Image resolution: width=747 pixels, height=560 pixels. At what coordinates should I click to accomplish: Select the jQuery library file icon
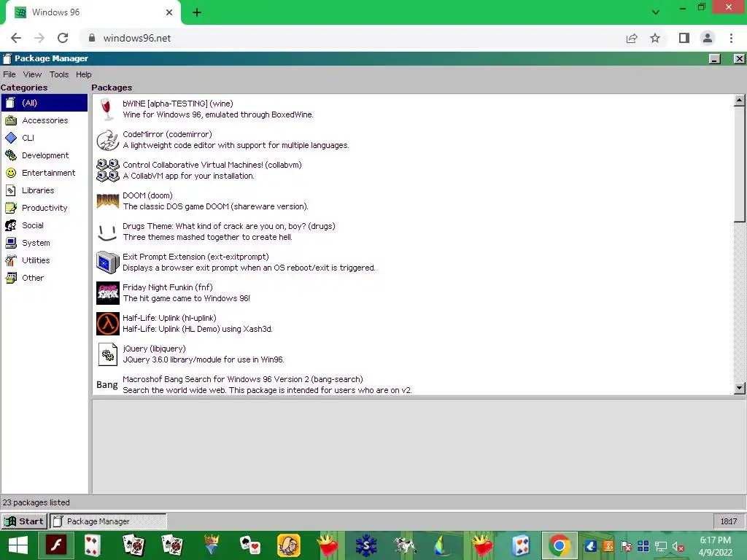[108, 354]
